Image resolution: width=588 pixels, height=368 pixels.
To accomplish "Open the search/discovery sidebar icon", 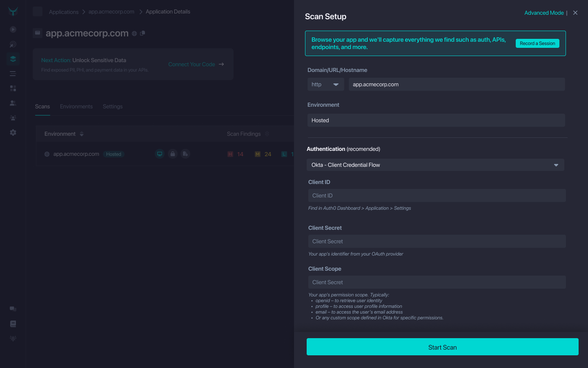I will click(13, 44).
